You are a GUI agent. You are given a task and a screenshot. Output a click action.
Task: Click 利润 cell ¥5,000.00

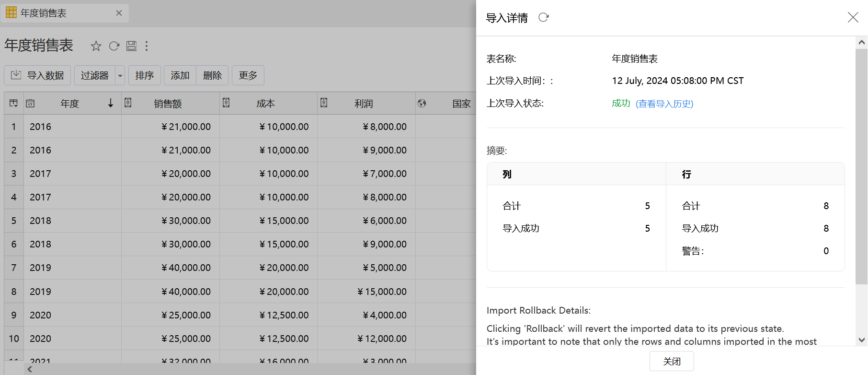coord(366,268)
